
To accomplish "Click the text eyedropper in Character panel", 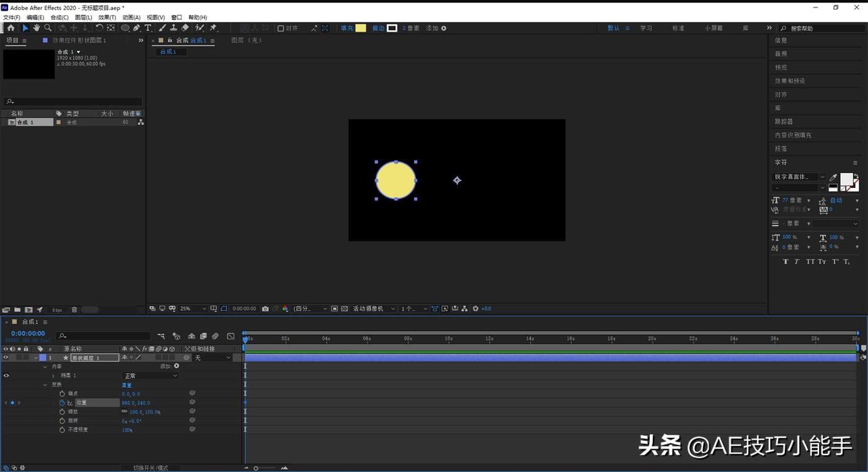I will coord(833,177).
